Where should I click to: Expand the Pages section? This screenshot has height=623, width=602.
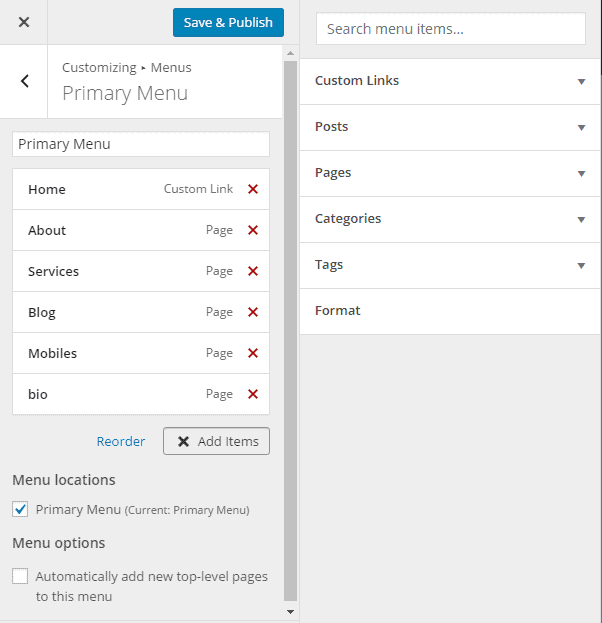[450, 173]
